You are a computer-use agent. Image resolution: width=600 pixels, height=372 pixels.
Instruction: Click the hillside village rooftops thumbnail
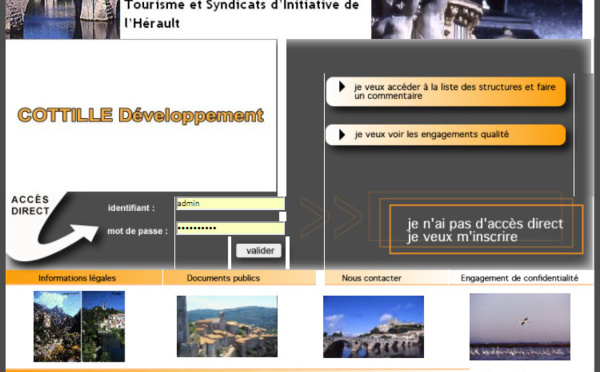227,326
